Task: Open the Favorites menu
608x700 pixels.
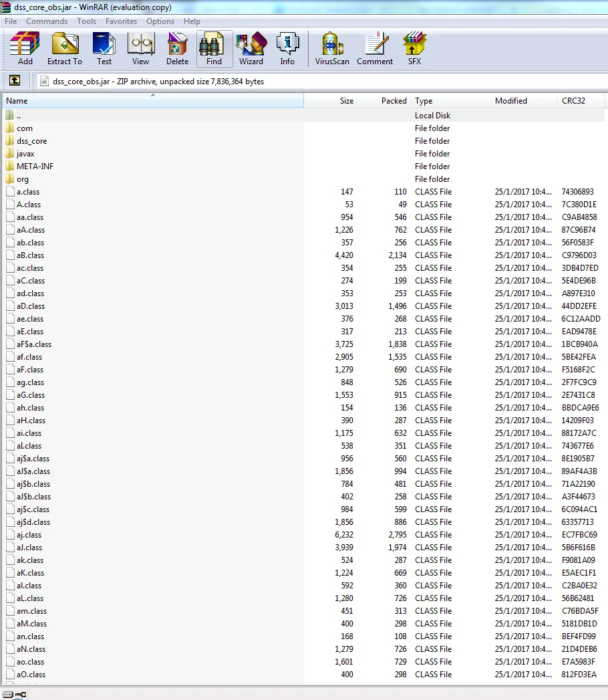Action: (122, 21)
